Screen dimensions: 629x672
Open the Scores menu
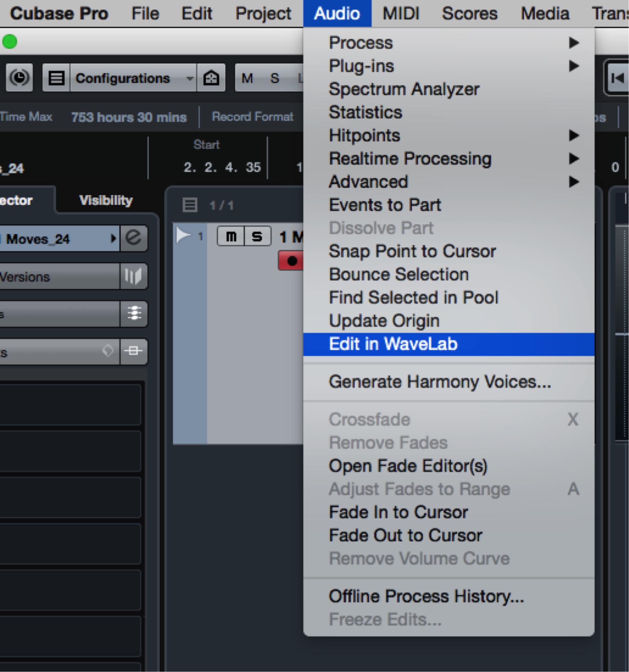[469, 13]
